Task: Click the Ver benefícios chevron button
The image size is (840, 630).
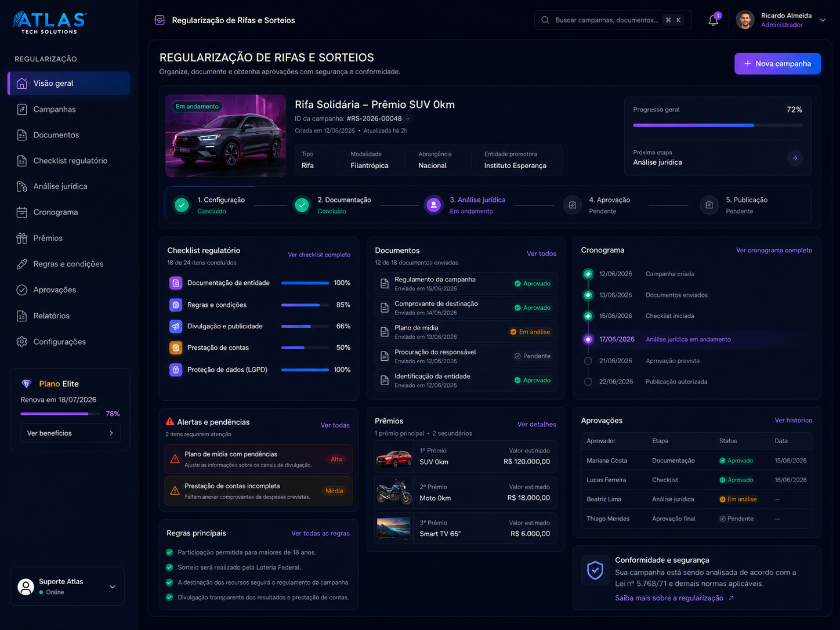Action: 111,433
